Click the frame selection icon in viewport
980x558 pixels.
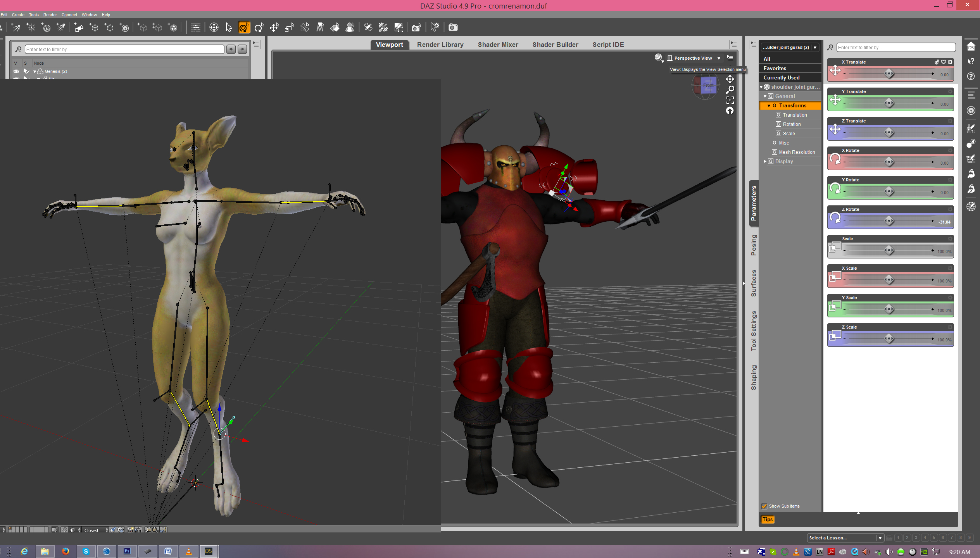[x=730, y=100]
